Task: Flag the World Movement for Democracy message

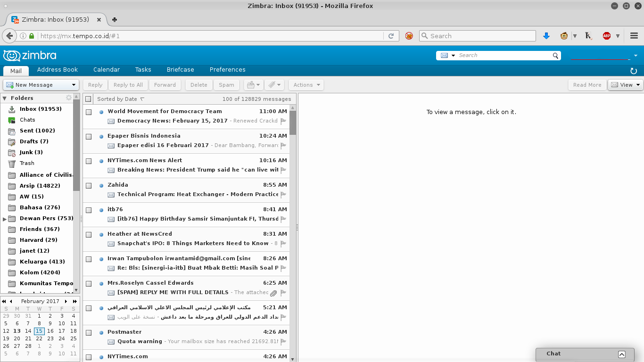Action: pos(283,121)
